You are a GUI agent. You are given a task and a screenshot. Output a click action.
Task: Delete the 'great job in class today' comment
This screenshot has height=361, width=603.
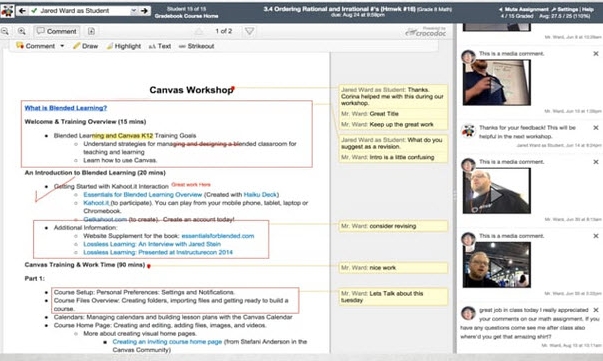(x=596, y=310)
